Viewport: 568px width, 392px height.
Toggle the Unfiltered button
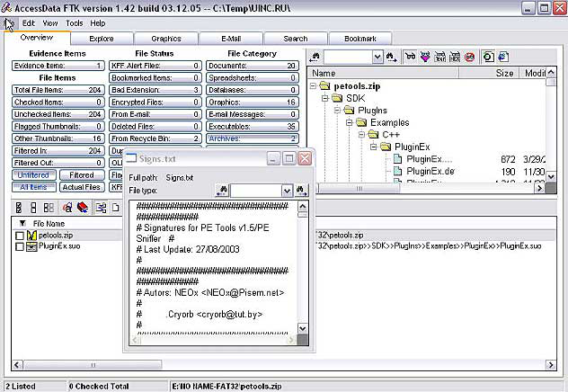click(33, 175)
